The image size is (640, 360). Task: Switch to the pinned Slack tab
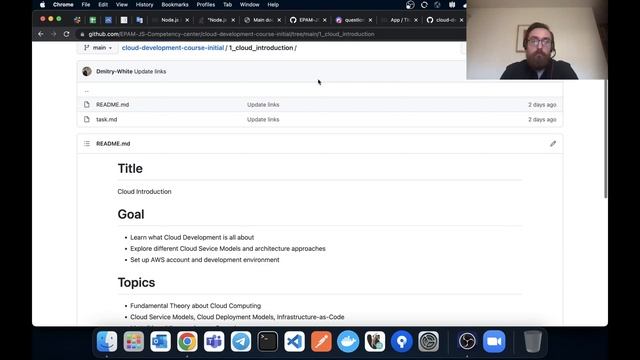[77, 20]
